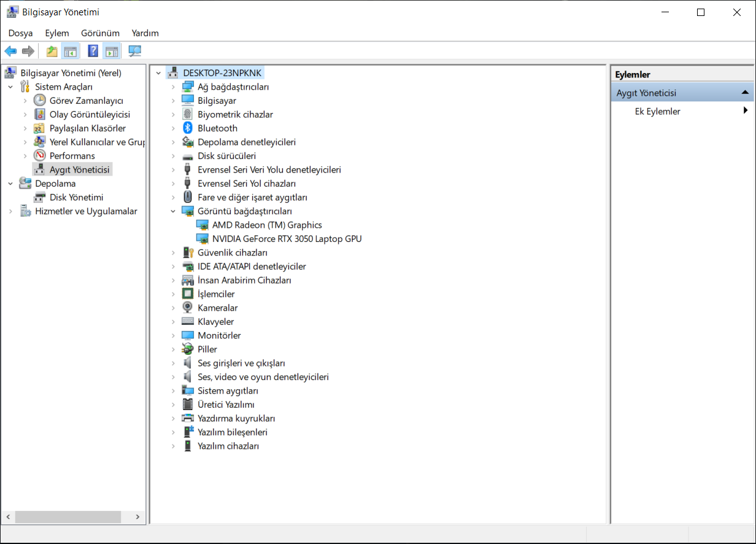This screenshot has height=544, width=756.
Task: Click the AMD Radeon (TM) Graphics adapter icon
Action: (x=202, y=225)
